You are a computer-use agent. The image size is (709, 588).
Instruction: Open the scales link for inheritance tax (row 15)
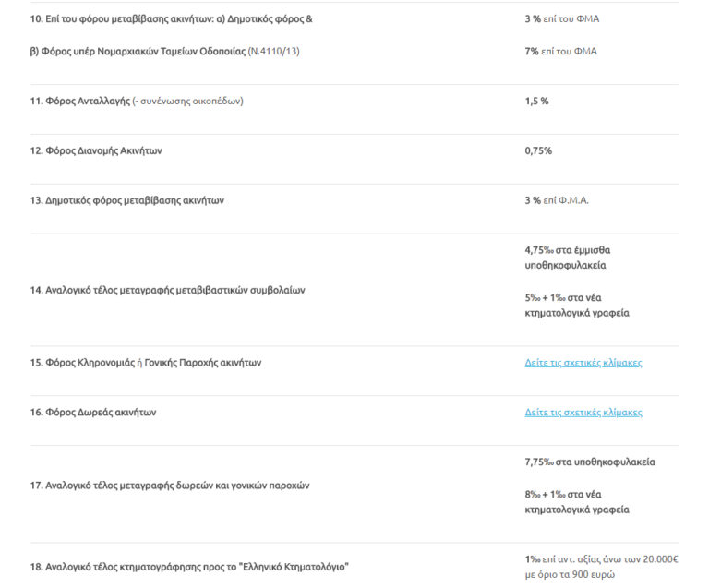(x=583, y=363)
